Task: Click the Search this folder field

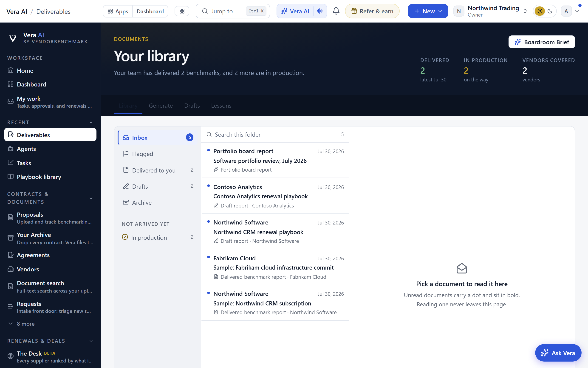Action: click(x=275, y=134)
